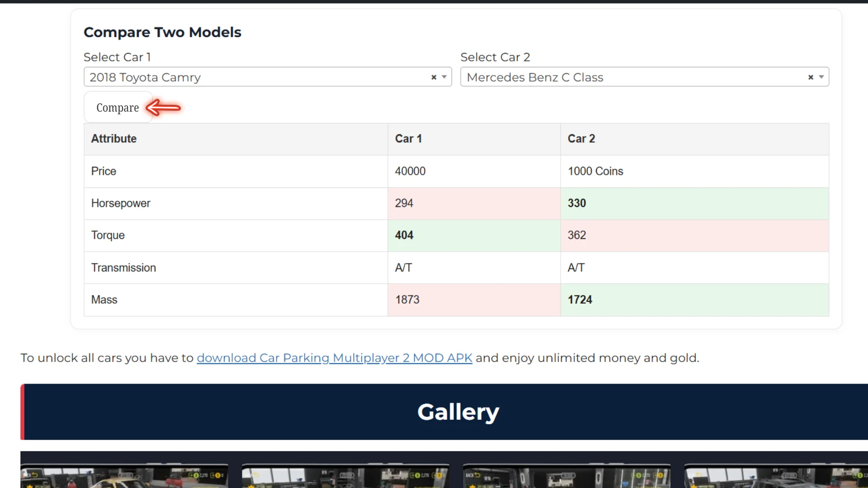Select the Attribute column header

point(113,139)
